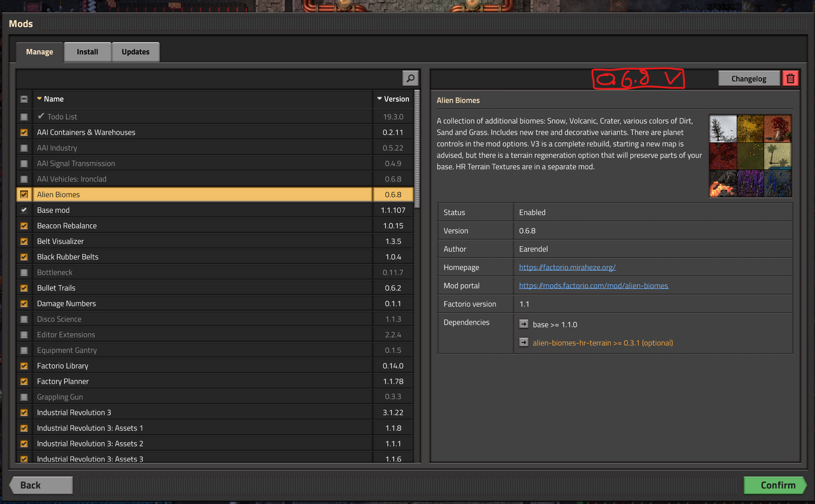The width and height of the screenshot is (815, 504).
Task: Open the Changelog for Alien Biomes
Action: point(749,78)
